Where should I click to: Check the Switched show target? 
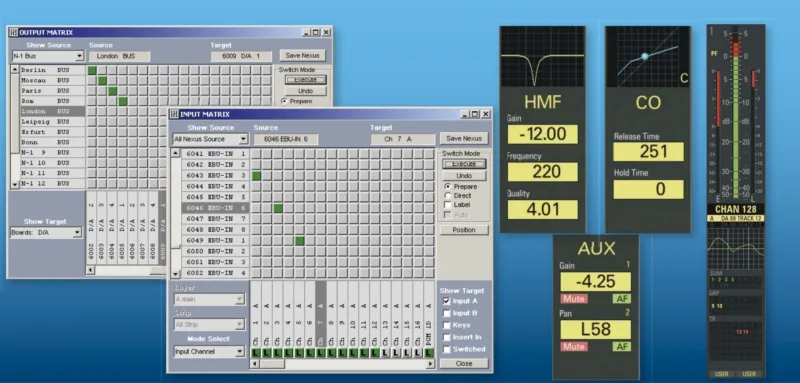click(447, 349)
